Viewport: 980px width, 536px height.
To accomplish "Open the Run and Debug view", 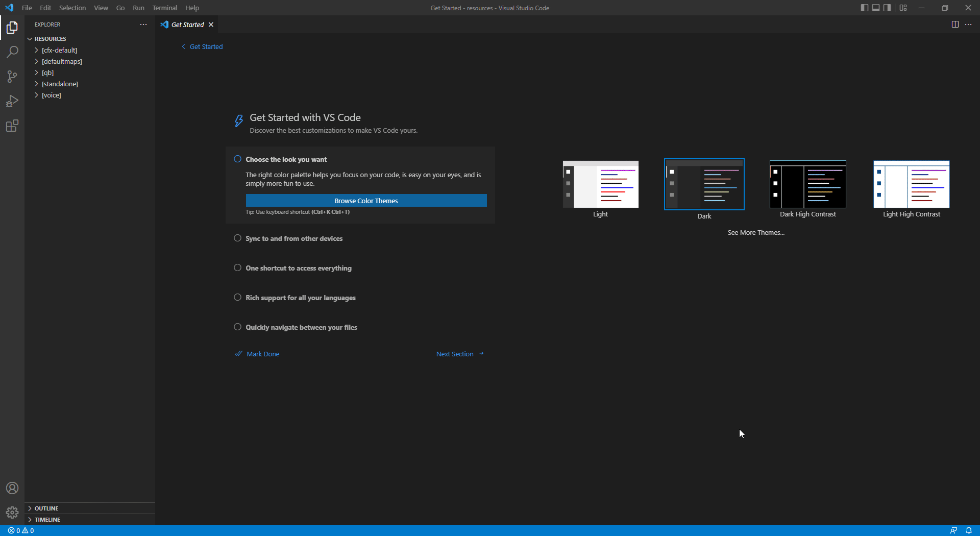I will pos(12,101).
